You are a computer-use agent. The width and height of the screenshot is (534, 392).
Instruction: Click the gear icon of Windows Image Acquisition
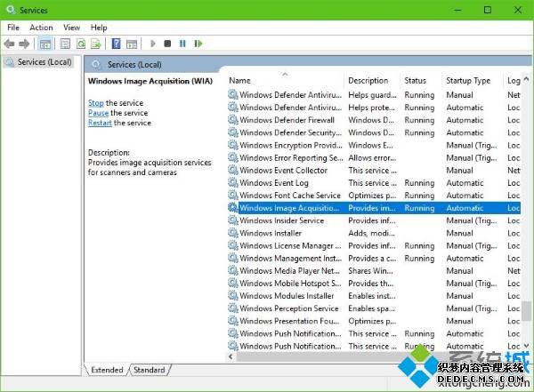[x=233, y=208]
